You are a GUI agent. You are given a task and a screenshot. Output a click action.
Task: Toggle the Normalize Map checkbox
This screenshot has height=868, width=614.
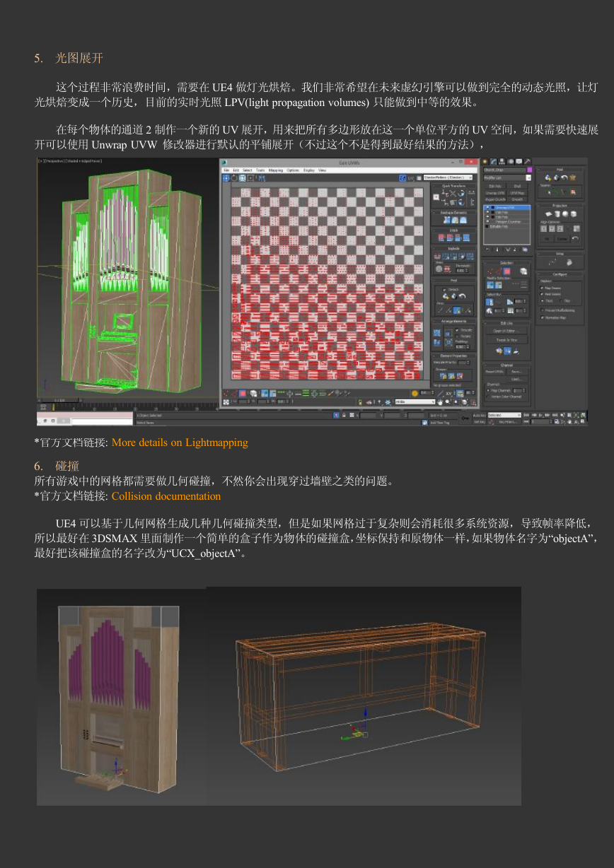tap(543, 318)
